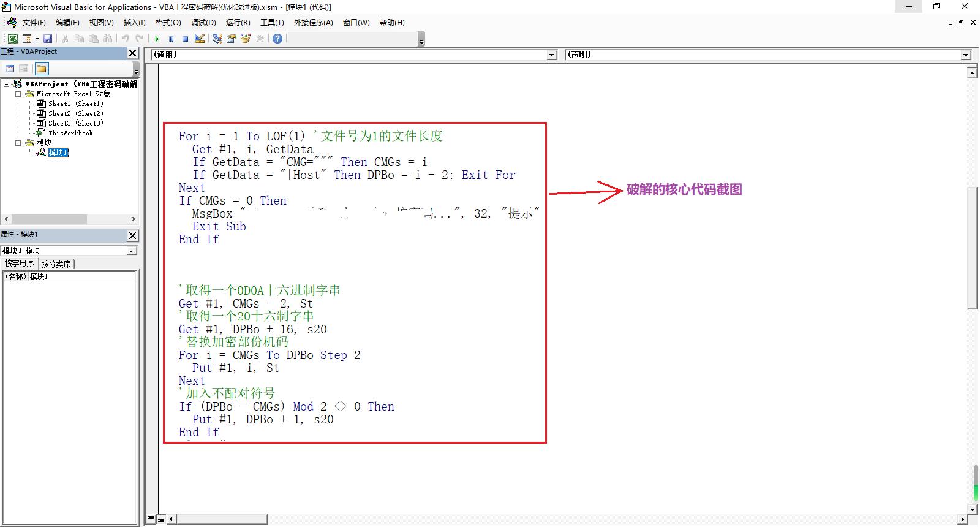The height and width of the screenshot is (527, 980).
Task: Click Procedure View button at bottom-left of code
Action: pos(151,519)
